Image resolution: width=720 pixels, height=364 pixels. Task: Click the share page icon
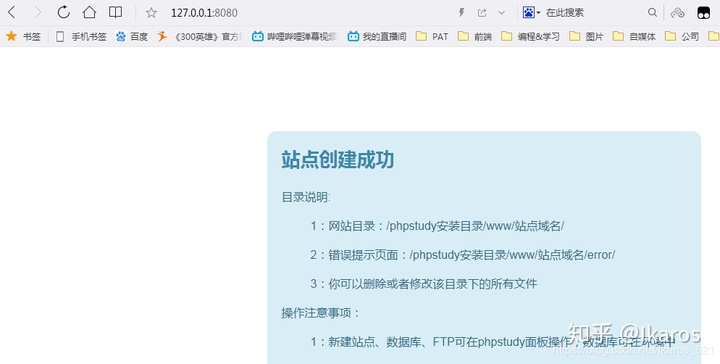482,13
